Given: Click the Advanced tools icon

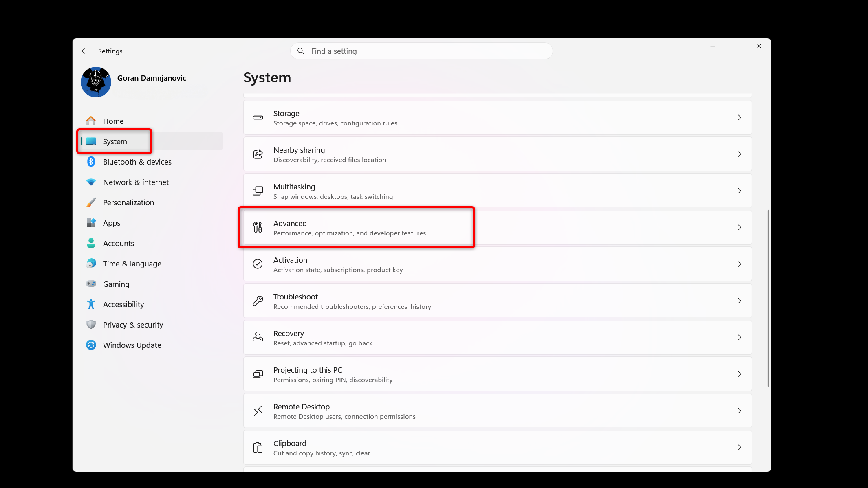Looking at the screenshot, I should click(258, 227).
